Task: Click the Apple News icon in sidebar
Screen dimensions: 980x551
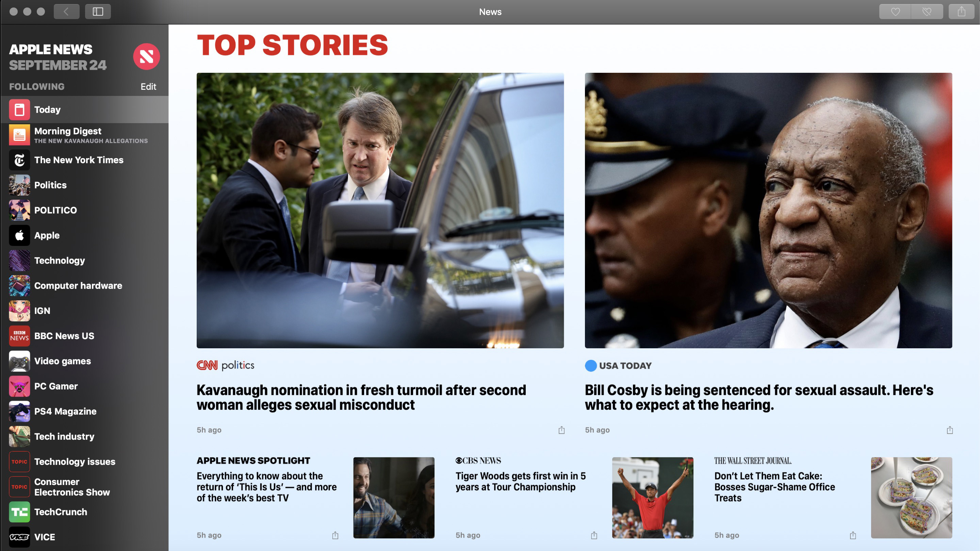Action: 146,56
